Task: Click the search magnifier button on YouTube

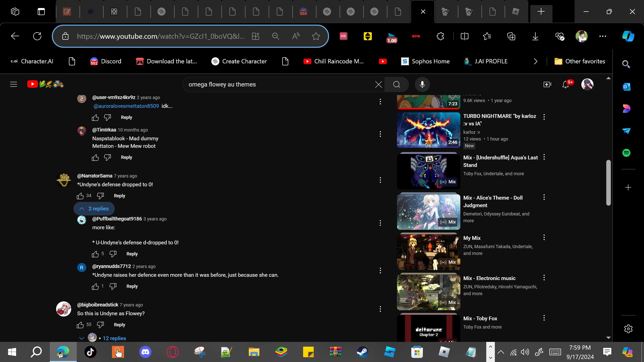Action: 396,84
